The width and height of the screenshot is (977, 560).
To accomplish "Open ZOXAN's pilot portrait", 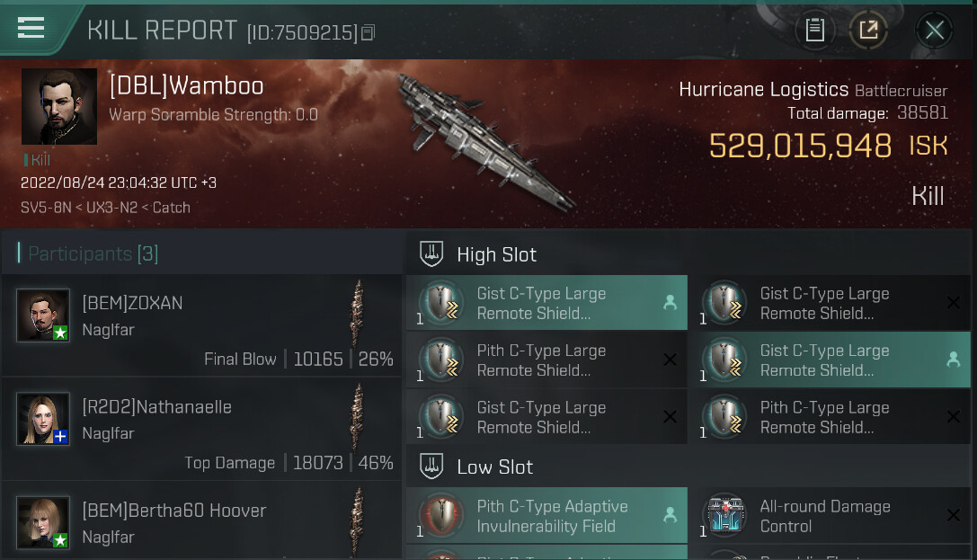I will click(x=43, y=315).
